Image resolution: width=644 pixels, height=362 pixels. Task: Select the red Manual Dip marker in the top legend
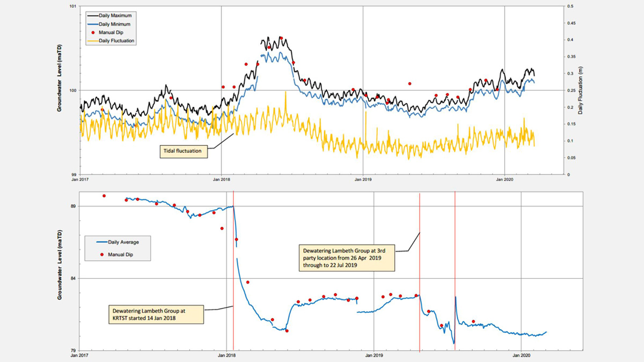click(92, 33)
